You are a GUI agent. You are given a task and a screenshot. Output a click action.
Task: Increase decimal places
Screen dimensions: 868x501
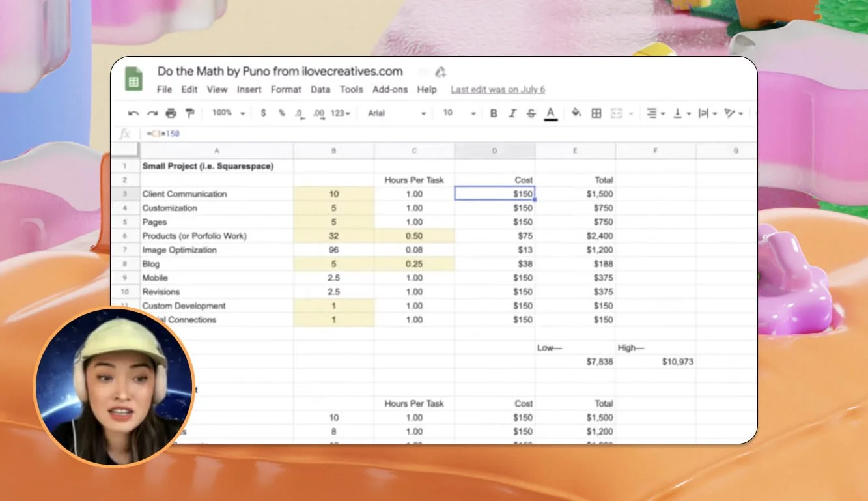pos(318,113)
